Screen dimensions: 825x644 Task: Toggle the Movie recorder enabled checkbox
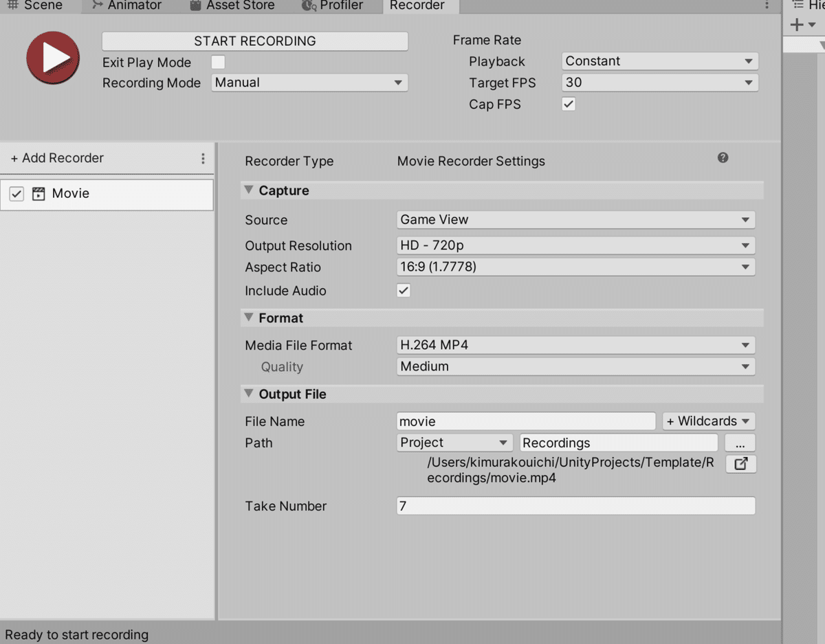click(16, 194)
